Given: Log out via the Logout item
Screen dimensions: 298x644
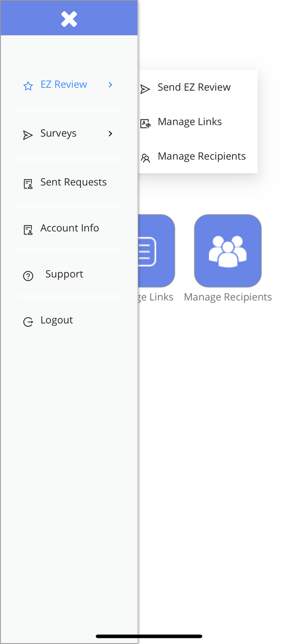Looking at the screenshot, I should point(57,320).
